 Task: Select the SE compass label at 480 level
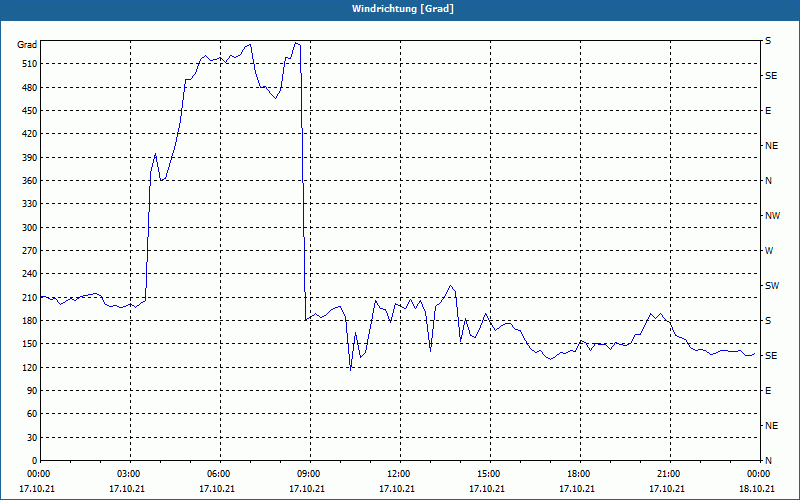771,76
